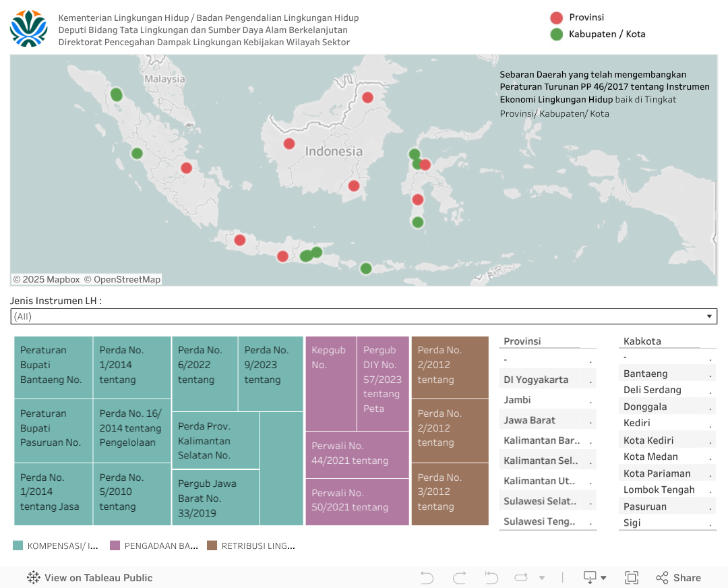Highlight the KOMPENSASI legend category

[56, 546]
